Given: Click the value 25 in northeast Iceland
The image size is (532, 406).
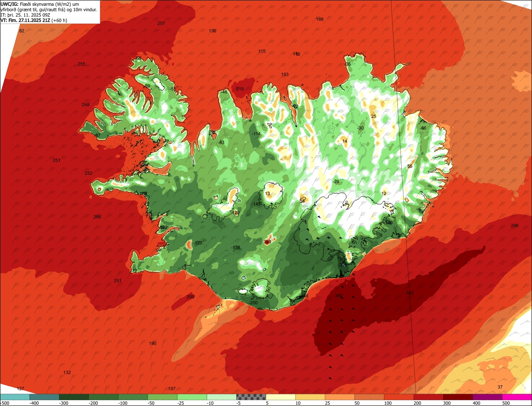Looking at the screenshot, I should (374, 116).
